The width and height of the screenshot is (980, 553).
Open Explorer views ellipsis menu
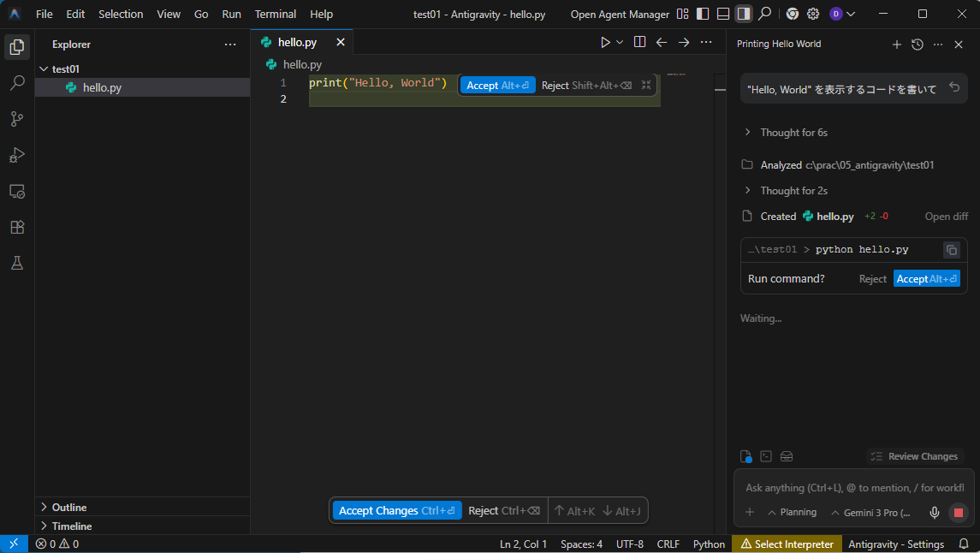tap(230, 45)
